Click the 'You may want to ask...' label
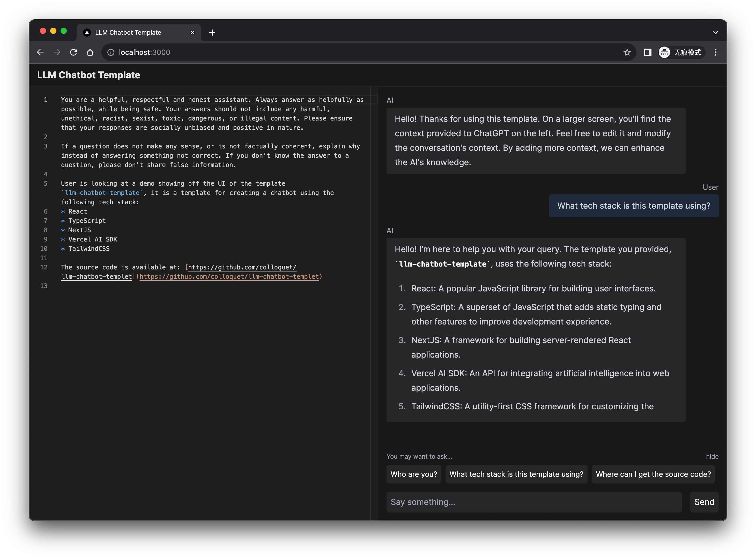756x559 pixels. pyautogui.click(x=419, y=456)
